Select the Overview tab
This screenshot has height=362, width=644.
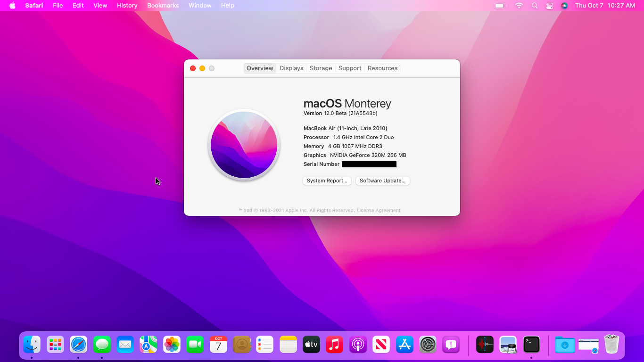click(x=260, y=68)
